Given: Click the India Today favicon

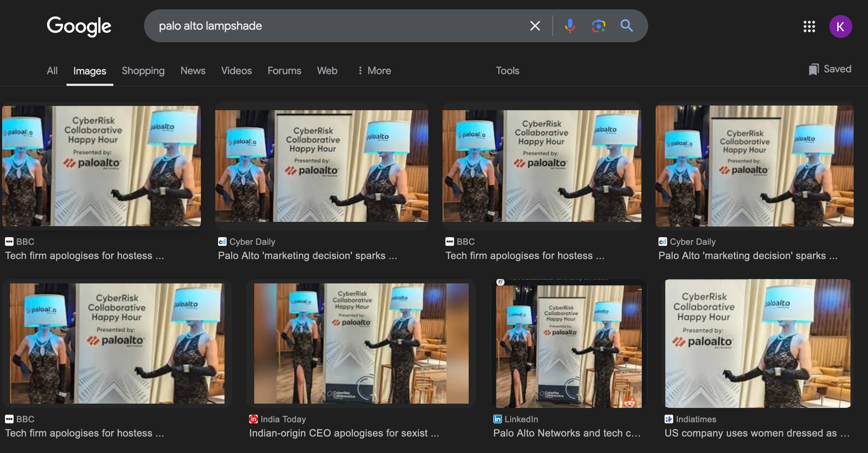Looking at the screenshot, I should pyautogui.click(x=253, y=419).
